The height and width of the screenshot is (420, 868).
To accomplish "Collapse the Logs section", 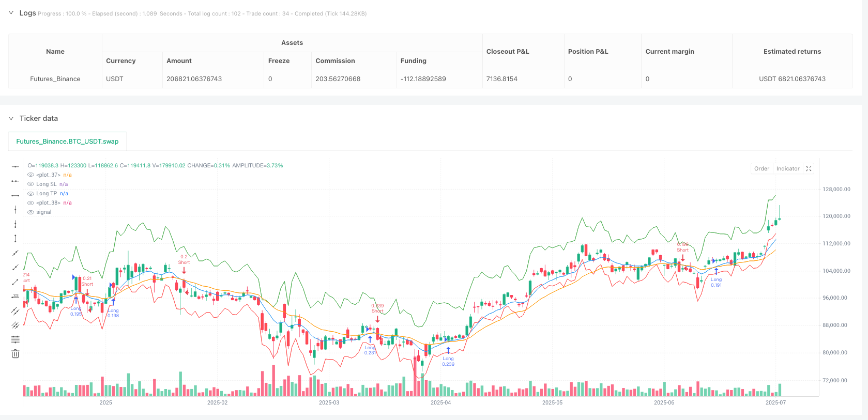I will 11,13.
